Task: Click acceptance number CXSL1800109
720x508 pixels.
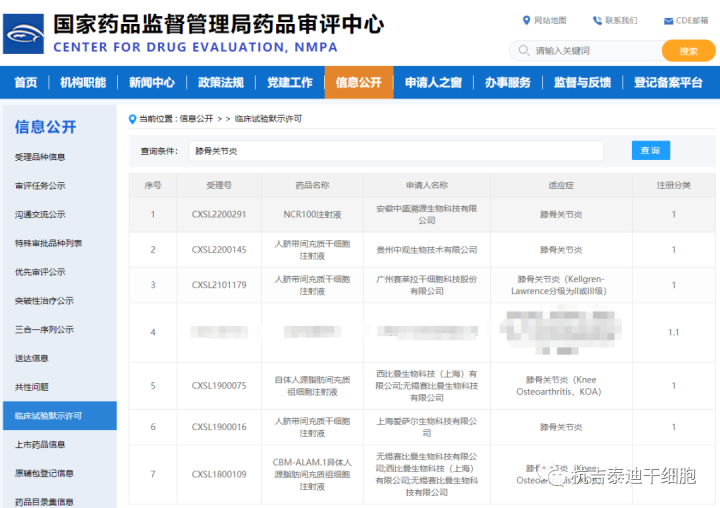Action: point(219,474)
